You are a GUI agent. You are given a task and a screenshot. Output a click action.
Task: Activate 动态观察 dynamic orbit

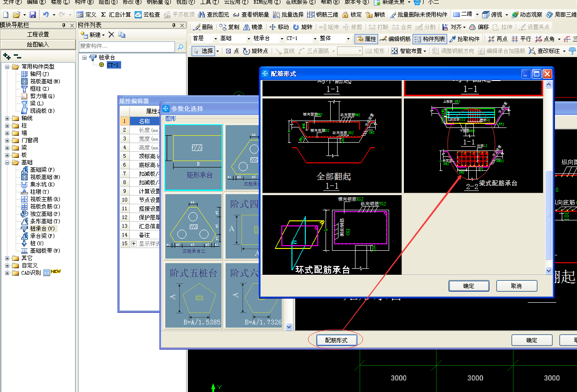point(527,15)
